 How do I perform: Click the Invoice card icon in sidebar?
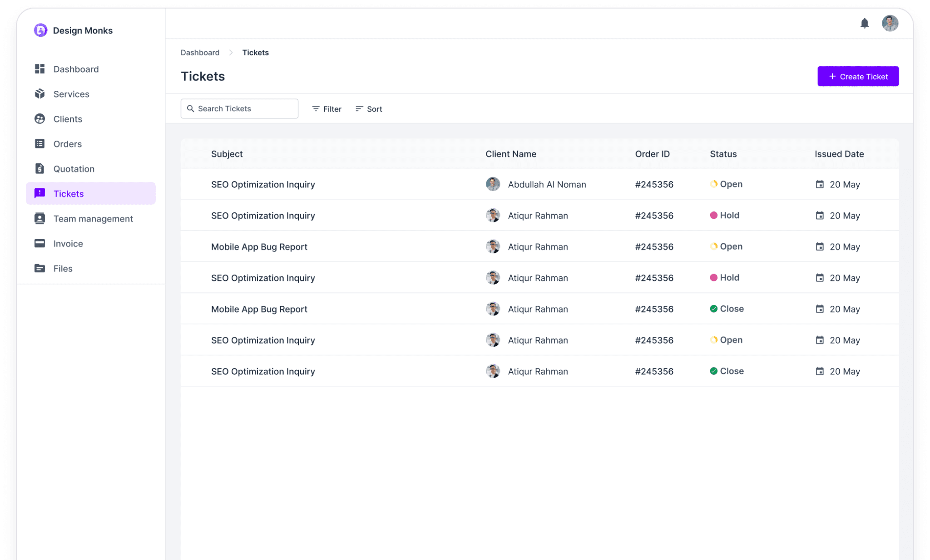(40, 243)
